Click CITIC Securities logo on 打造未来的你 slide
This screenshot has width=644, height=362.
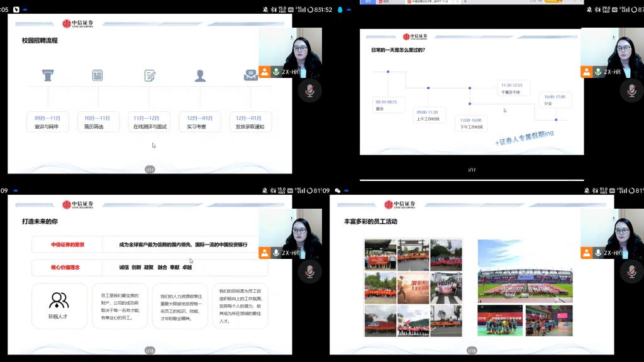pos(78,204)
